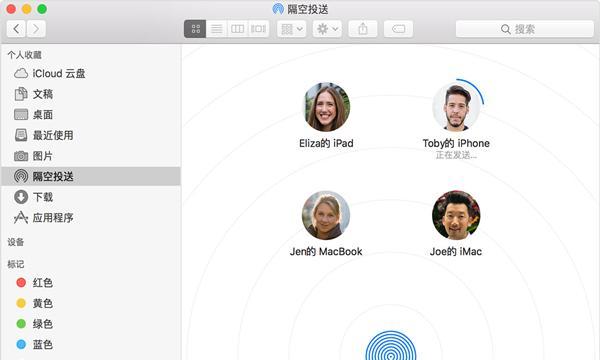This screenshot has width=600, height=360.
Task: Click the 红色 tag label
Action: (42, 283)
